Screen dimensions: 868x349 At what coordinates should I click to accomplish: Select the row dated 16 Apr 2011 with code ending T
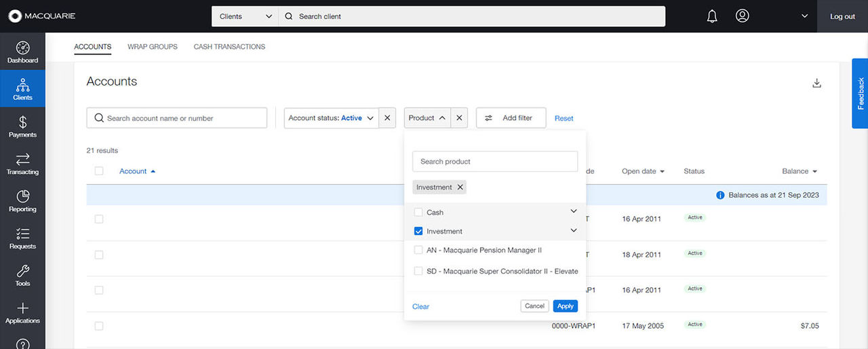(x=99, y=219)
